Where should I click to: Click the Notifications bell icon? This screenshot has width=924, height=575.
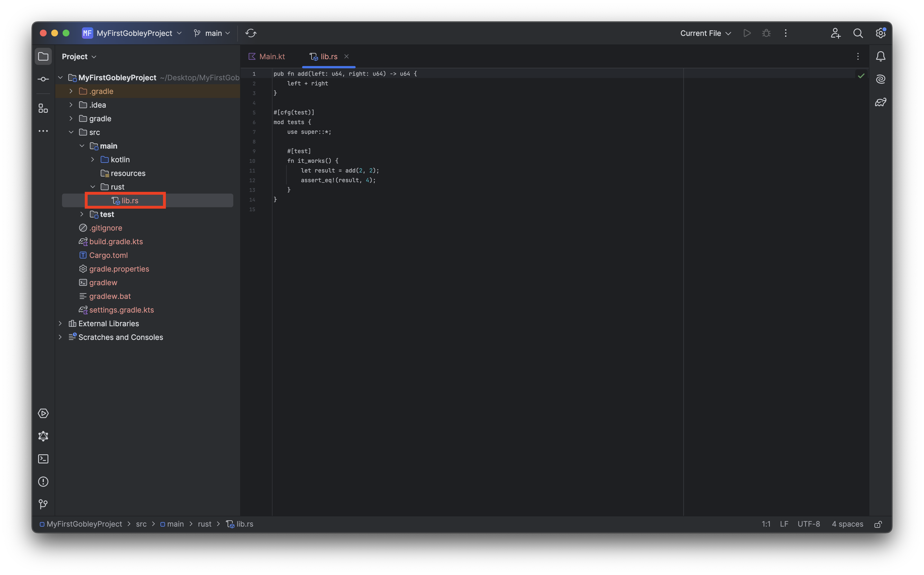[880, 56]
